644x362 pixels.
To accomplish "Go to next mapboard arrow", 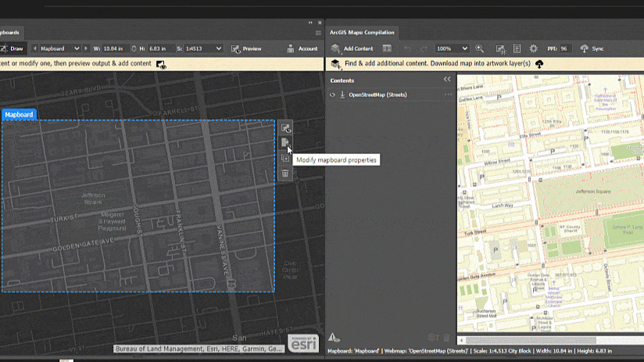I will (85, 48).
